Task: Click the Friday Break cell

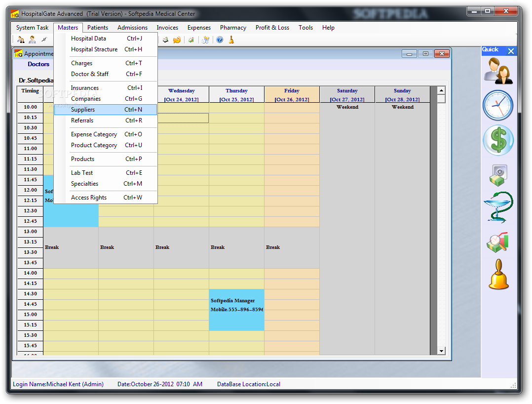Action: click(292, 247)
